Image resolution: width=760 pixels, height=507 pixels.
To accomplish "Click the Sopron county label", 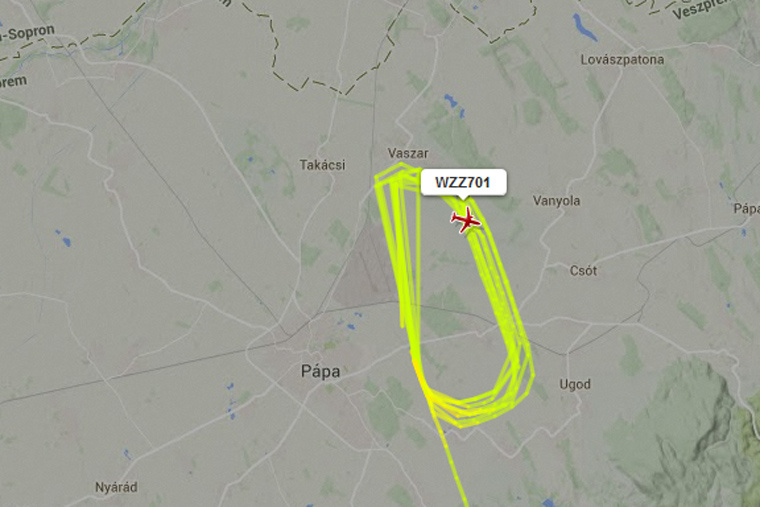I will [29, 33].
